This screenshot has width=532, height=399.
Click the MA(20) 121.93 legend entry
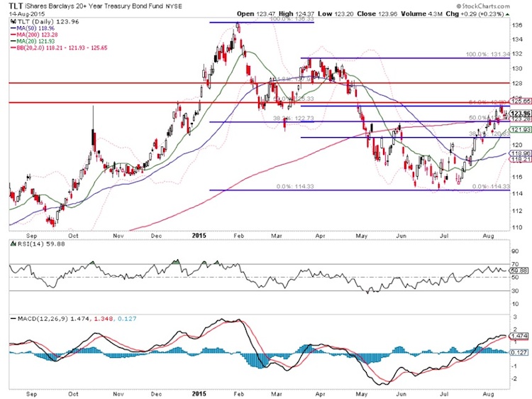click(35, 41)
